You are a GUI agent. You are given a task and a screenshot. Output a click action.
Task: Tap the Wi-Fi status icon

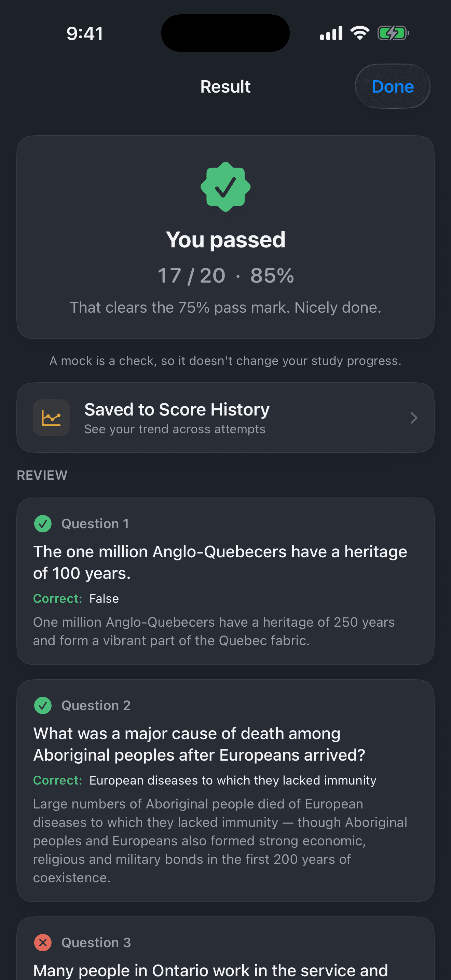point(360,33)
